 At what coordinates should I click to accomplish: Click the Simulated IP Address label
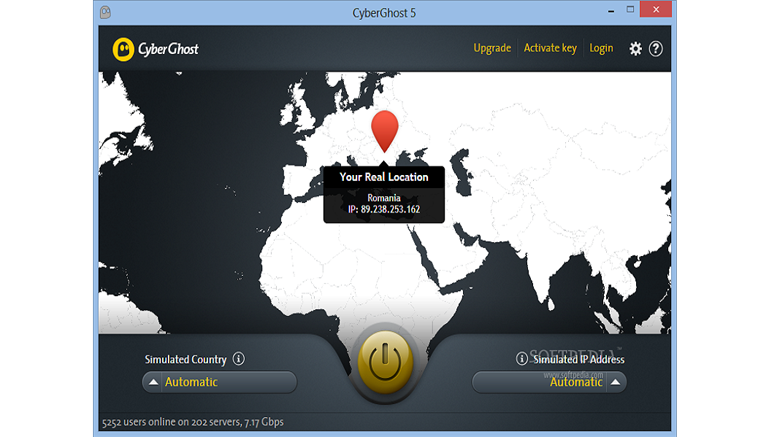pyautogui.click(x=579, y=359)
